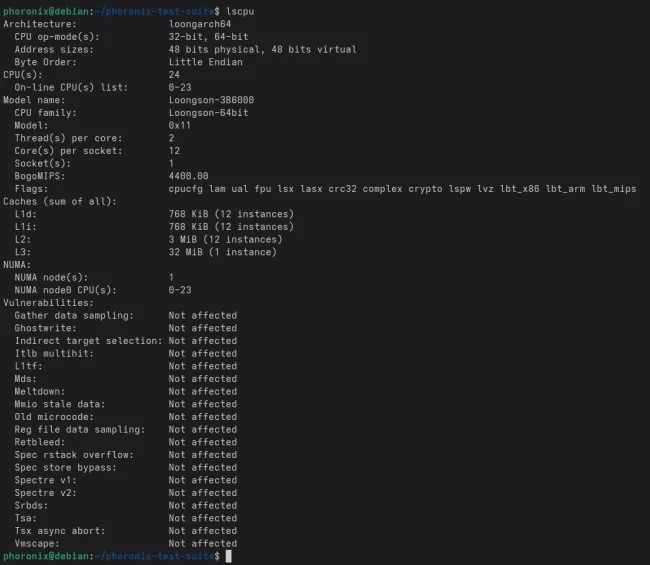Select the Loongson-3B6000 model name text

[x=211, y=99]
